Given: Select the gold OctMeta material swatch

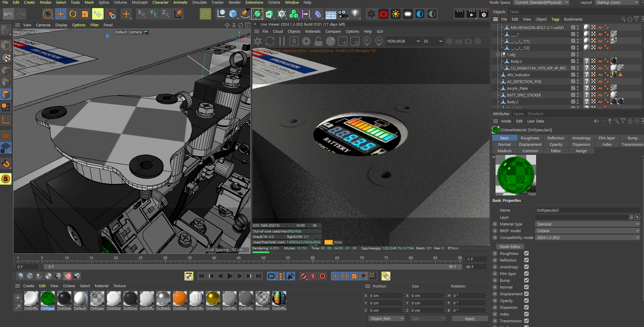Looking at the screenshot, I should tap(213, 298).
